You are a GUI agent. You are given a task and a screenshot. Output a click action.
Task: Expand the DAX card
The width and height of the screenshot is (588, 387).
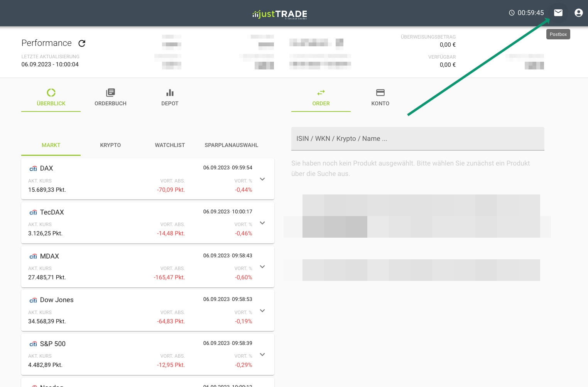(x=262, y=179)
